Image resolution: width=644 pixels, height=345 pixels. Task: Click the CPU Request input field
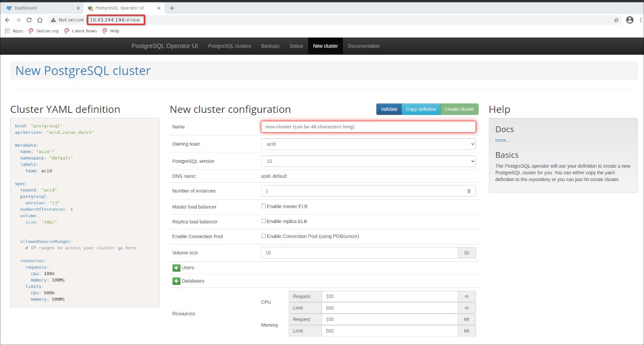click(x=390, y=296)
